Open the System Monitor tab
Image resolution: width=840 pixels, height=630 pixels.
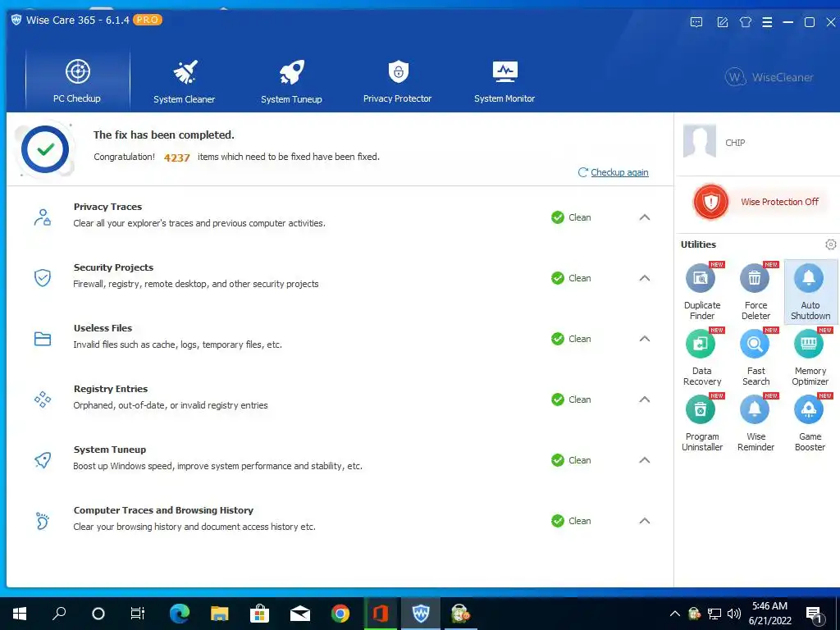tap(504, 80)
